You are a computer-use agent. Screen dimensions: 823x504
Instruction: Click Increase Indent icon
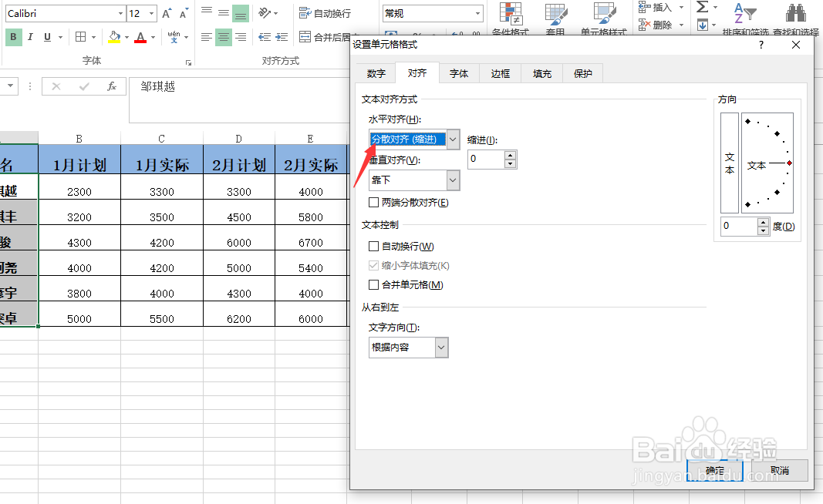[282, 37]
